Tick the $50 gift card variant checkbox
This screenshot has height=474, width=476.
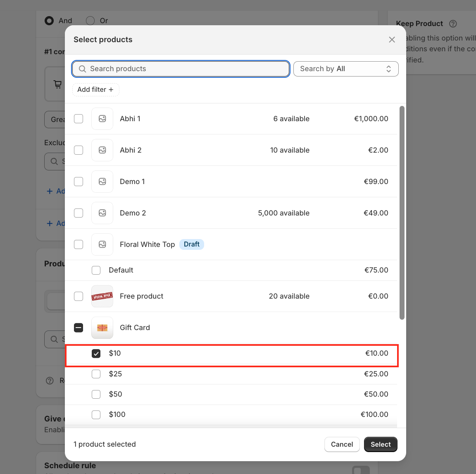[x=96, y=394]
